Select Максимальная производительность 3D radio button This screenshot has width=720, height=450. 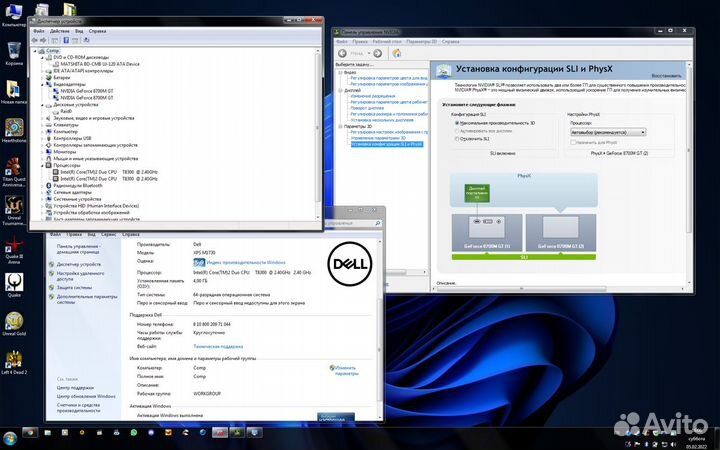click(457, 124)
